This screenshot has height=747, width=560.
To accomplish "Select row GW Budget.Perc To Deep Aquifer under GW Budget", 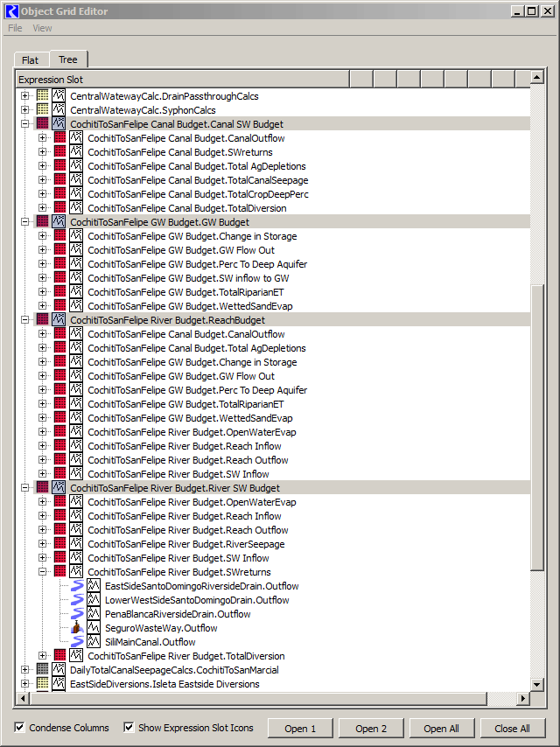I will point(197,264).
